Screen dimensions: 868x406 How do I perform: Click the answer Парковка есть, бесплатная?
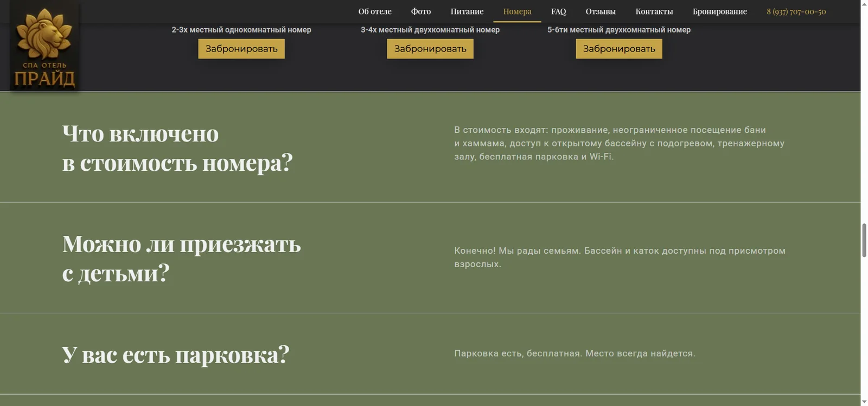575,353
